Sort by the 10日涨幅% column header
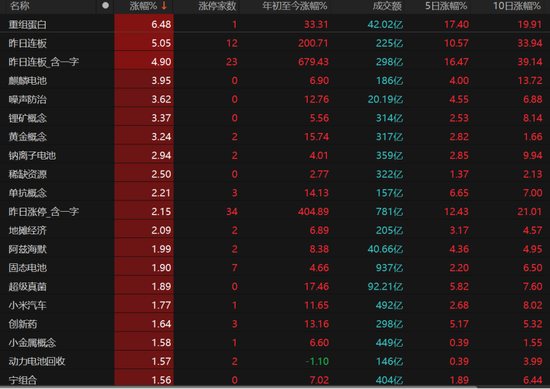The height and width of the screenshot is (389, 550). (517, 6)
